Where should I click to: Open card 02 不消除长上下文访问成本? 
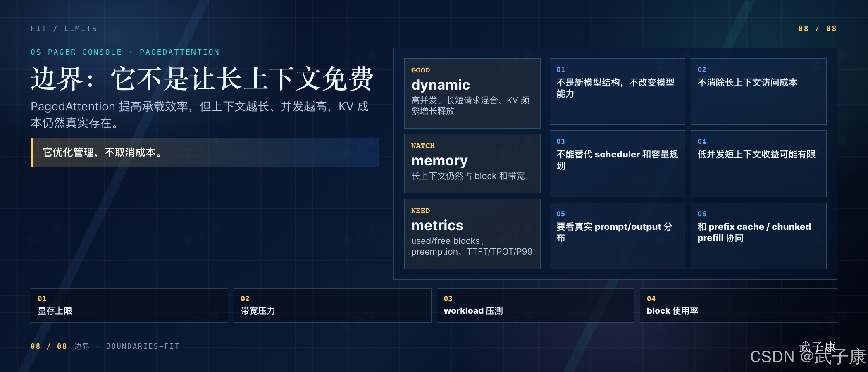pyautogui.click(x=758, y=91)
